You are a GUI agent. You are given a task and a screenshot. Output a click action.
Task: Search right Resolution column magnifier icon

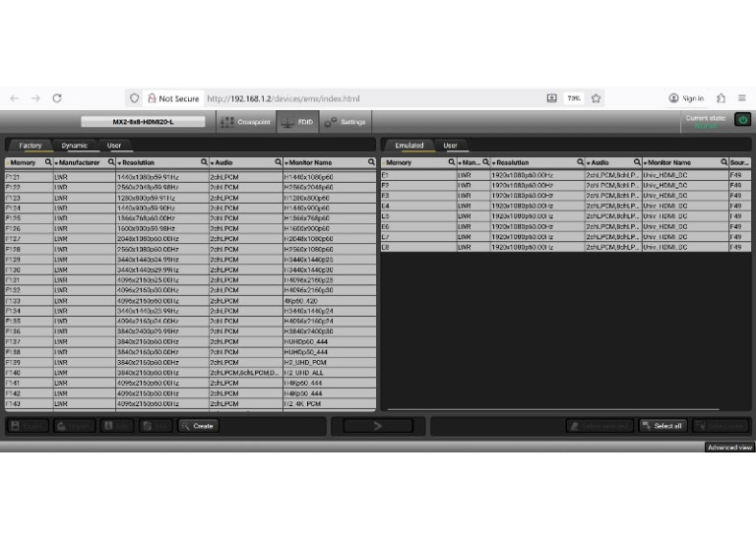coord(580,162)
